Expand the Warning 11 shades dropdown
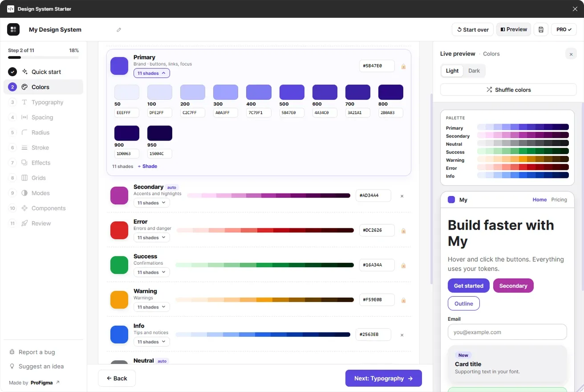 (151, 307)
